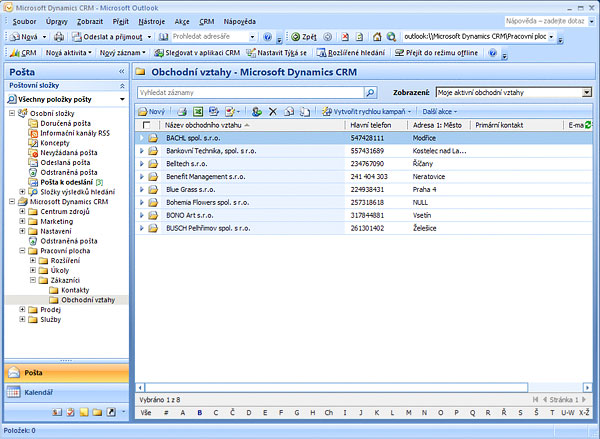
Task: Open Tasks via the checkmark icon
Action: click(x=71, y=412)
